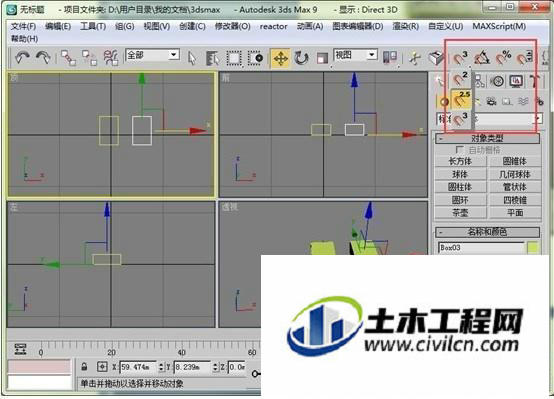Activate the Select and Manipulate tool
Image resolution: width=554 pixels, height=399 pixels.
pyautogui.click(x=414, y=58)
